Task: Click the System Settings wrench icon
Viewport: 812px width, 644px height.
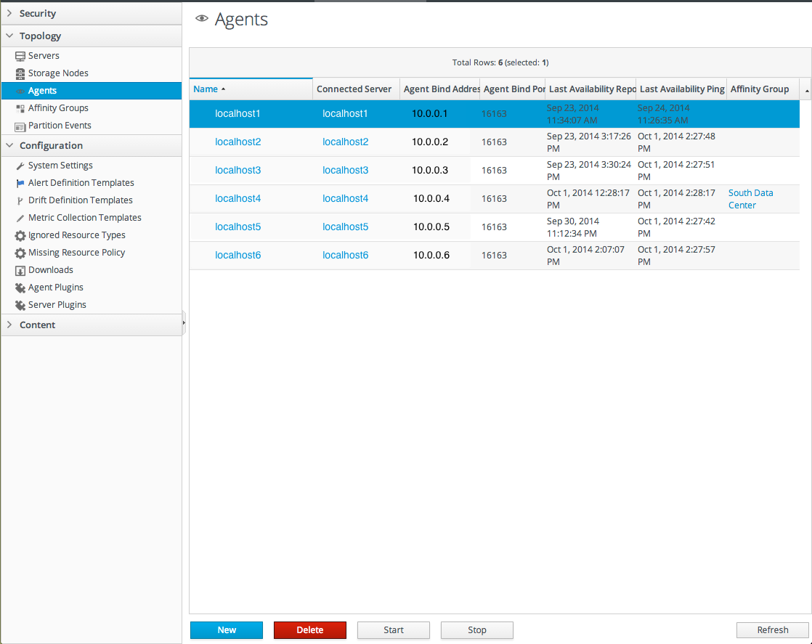Action: click(x=20, y=166)
